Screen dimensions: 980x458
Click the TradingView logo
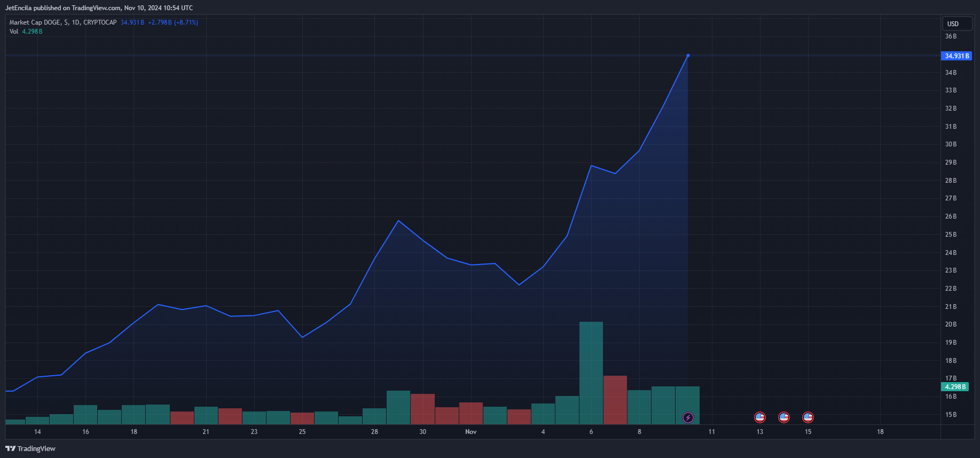30,449
